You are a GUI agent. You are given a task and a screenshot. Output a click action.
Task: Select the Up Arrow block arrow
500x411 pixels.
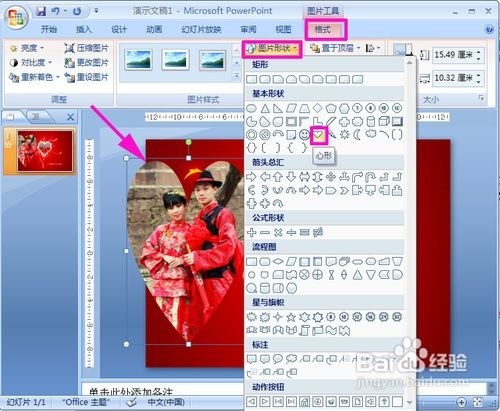tap(278, 177)
